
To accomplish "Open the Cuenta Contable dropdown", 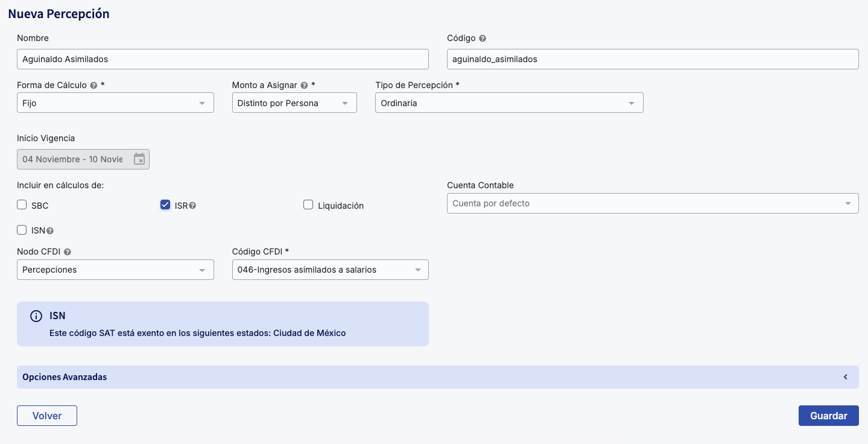I will point(652,203).
